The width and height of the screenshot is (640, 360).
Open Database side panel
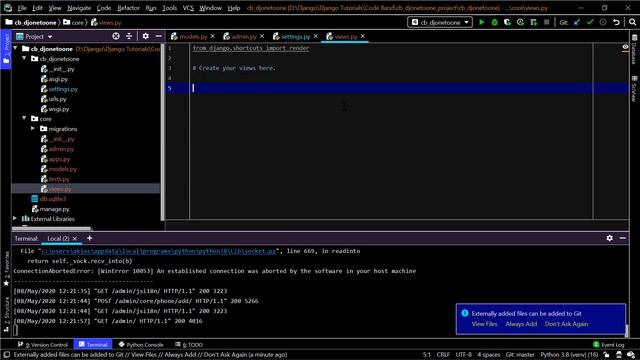(634, 50)
